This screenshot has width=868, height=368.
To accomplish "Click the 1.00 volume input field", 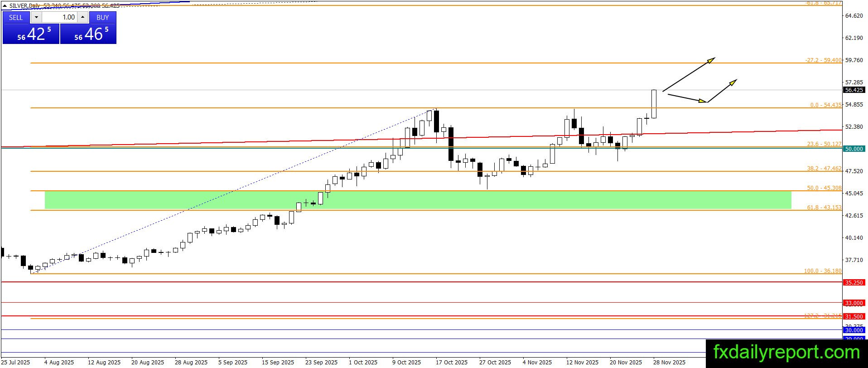I will [60, 17].
